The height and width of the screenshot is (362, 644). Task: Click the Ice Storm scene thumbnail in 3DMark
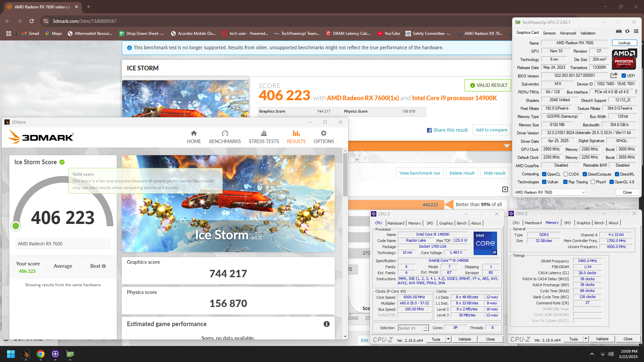click(228, 203)
